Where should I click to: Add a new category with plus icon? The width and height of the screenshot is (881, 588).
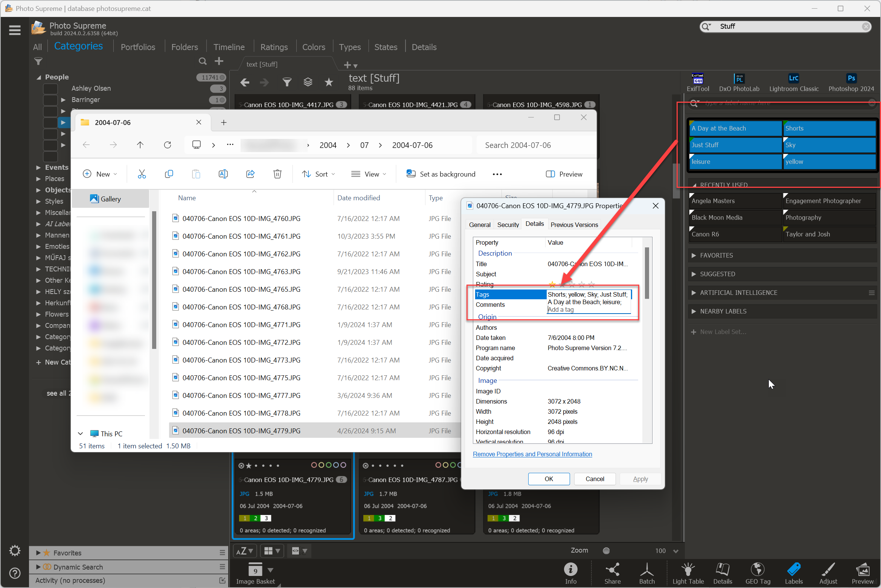(x=219, y=61)
